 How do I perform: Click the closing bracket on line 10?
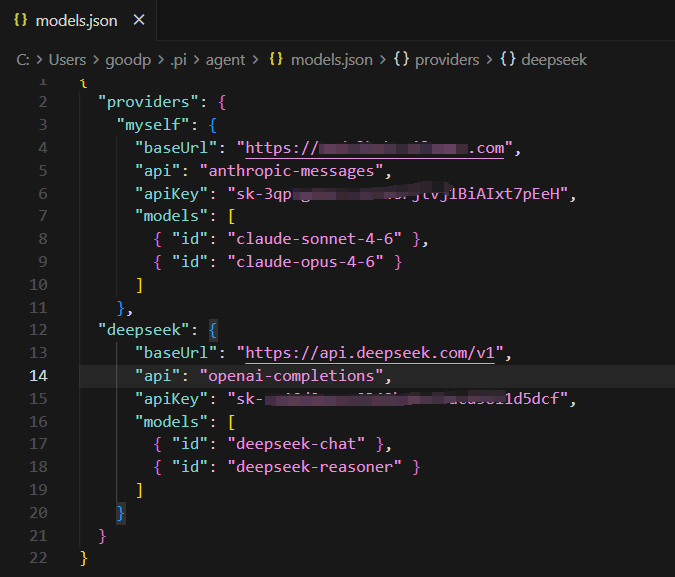pyautogui.click(x=139, y=285)
